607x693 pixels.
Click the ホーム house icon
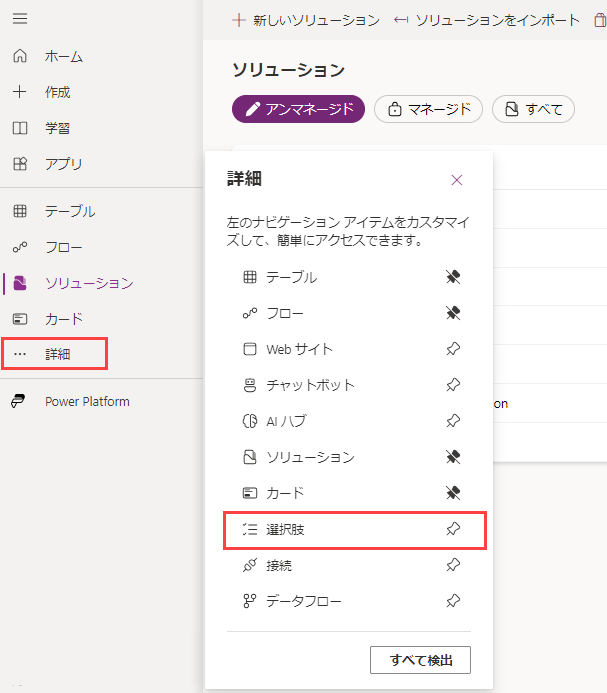click(20, 56)
